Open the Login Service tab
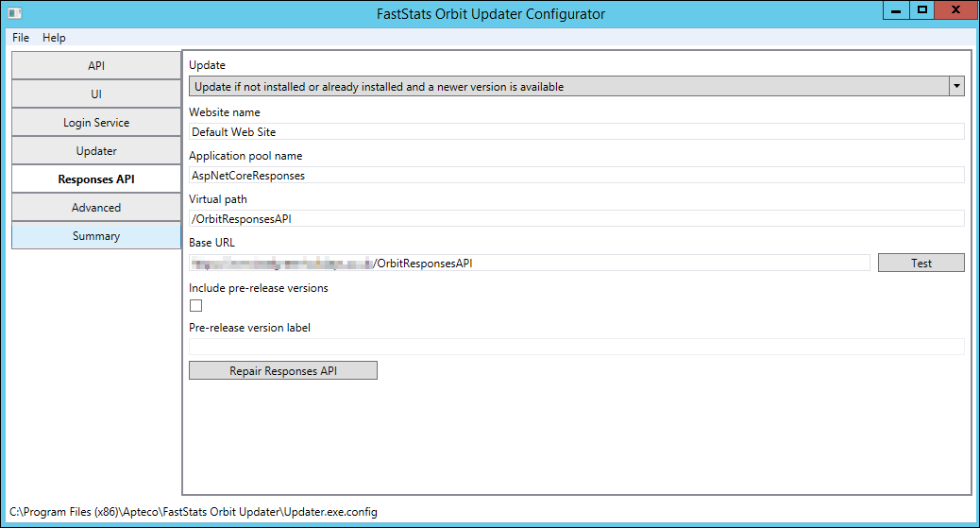 coord(96,123)
